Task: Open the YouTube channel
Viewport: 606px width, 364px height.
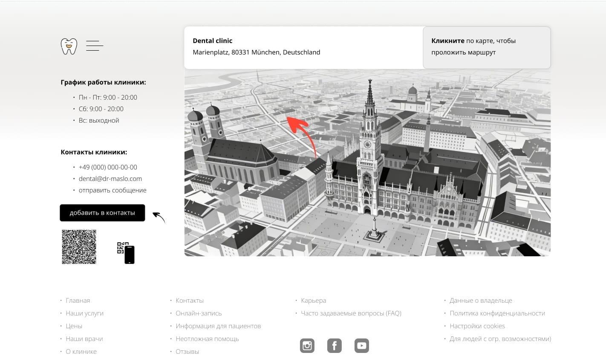Action: click(361, 346)
